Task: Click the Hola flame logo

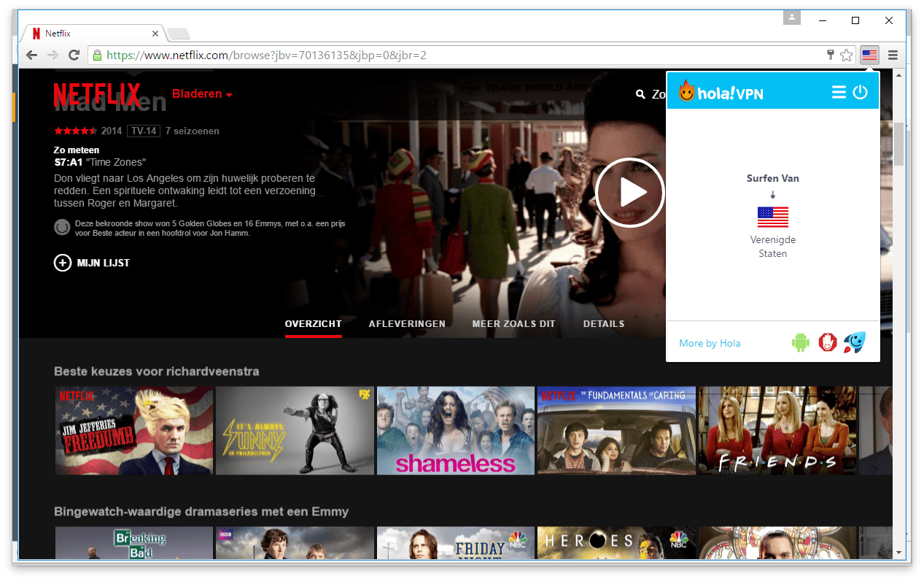Action: pos(686,91)
